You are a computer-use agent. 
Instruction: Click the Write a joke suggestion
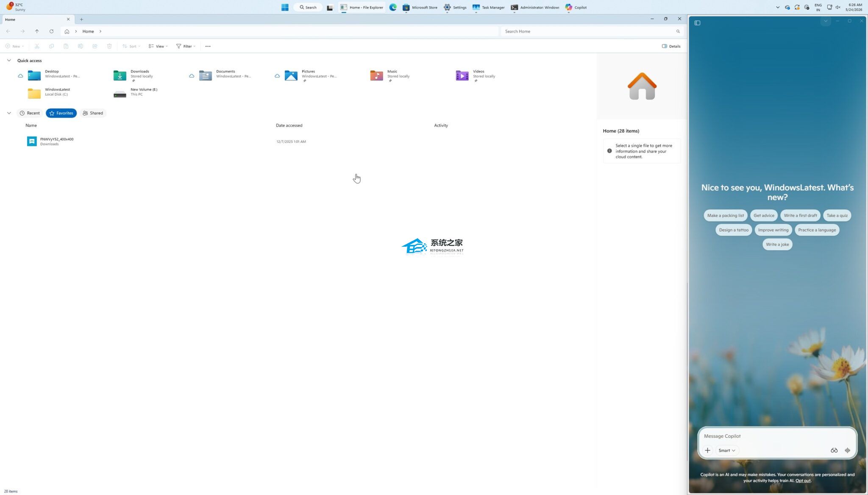tap(777, 245)
